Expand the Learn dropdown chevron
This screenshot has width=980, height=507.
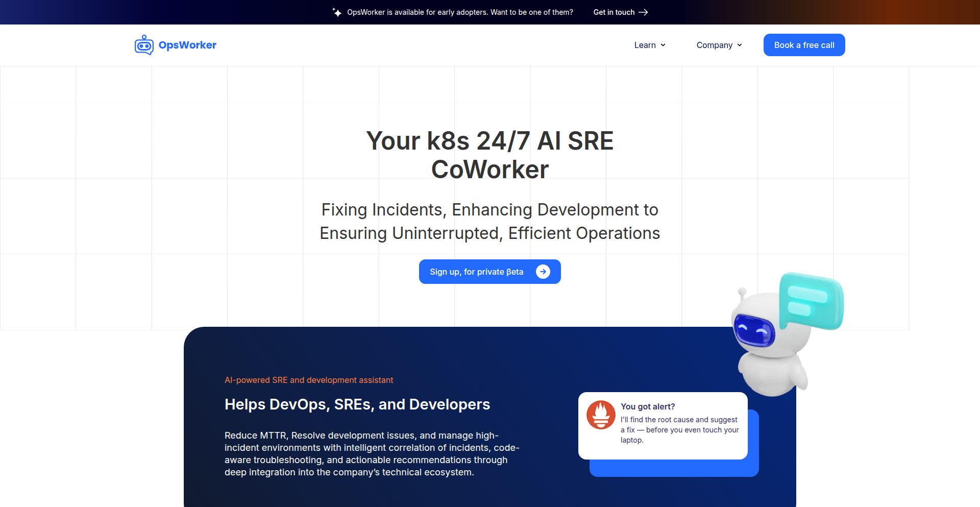663,45
